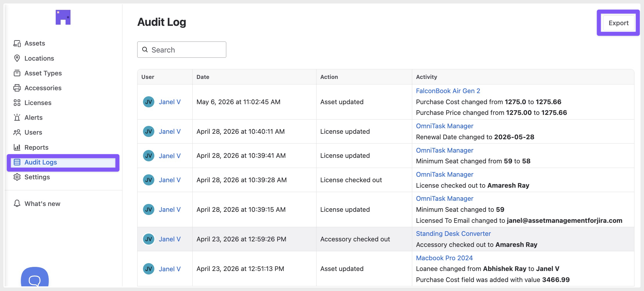
Task: Open the chat support bubble
Action: [x=35, y=278]
